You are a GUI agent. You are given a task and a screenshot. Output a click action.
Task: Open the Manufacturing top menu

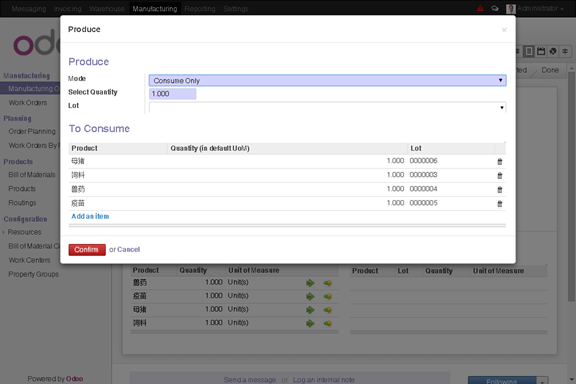(x=155, y=9)
